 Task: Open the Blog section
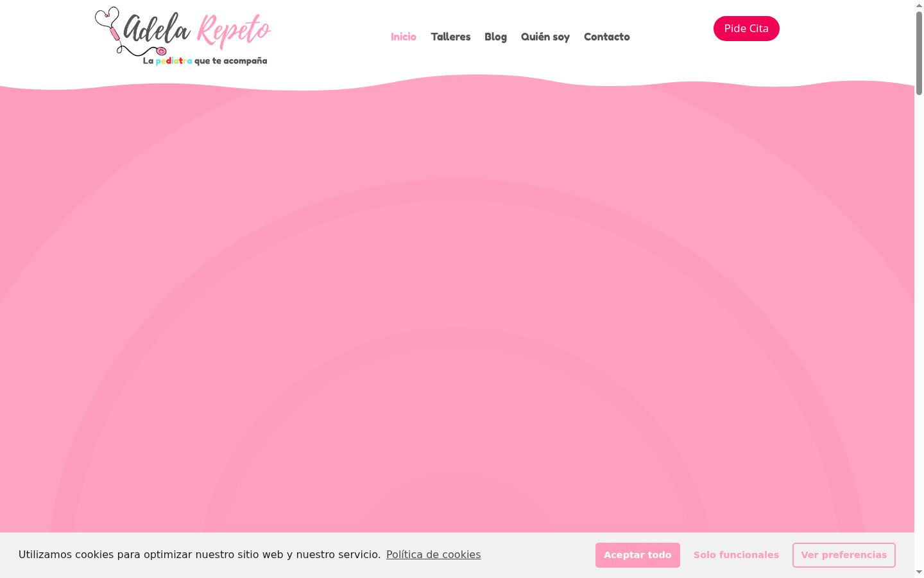pos(495,37)
